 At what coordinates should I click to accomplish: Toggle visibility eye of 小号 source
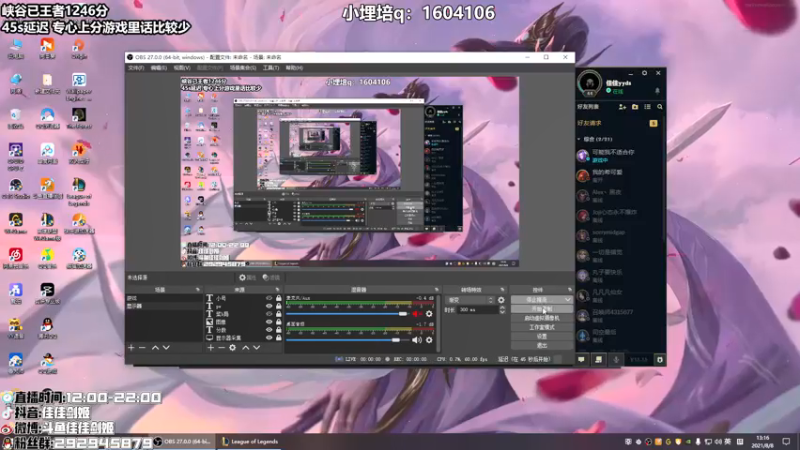pyautogui.click(x=269, y=298)
